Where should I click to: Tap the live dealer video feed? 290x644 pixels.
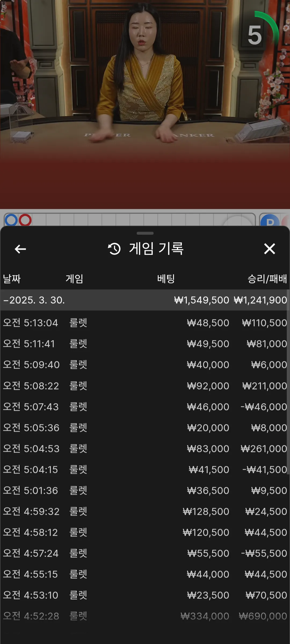click(x=145, y=104)
